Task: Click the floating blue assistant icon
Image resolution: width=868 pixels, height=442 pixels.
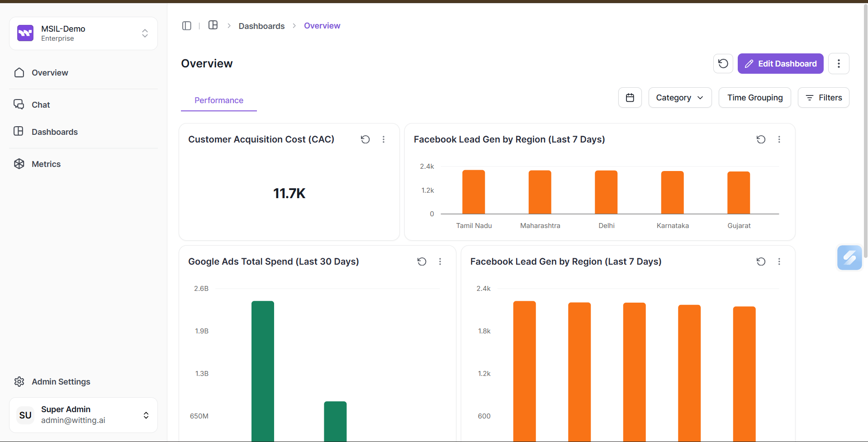Action: [849, 257]
